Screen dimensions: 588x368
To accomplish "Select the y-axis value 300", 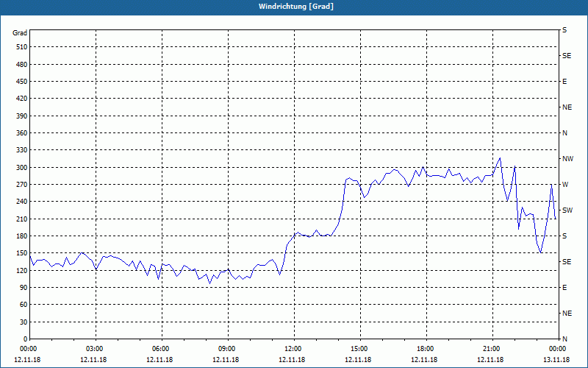I will pos(22,168).
